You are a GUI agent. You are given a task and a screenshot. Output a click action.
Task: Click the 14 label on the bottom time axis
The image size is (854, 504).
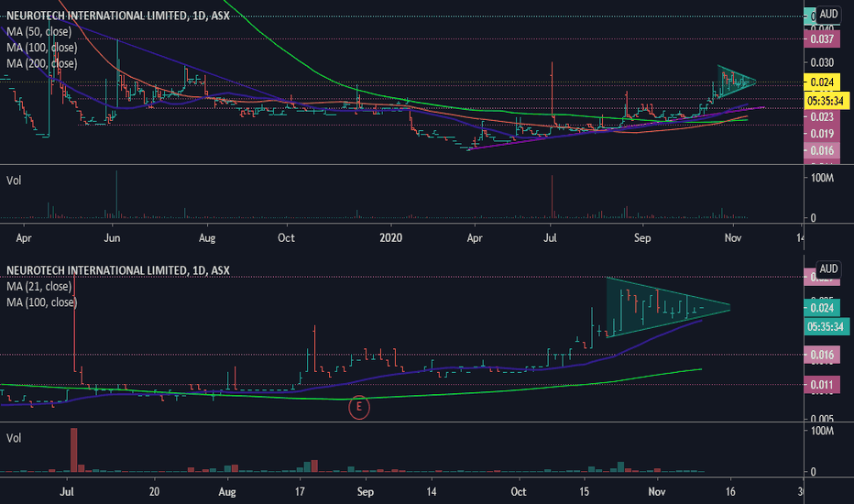[432, 491]
